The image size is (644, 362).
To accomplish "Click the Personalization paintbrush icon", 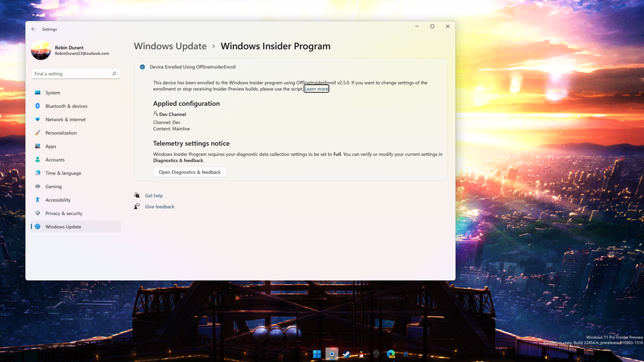I will tap(37, 133).
